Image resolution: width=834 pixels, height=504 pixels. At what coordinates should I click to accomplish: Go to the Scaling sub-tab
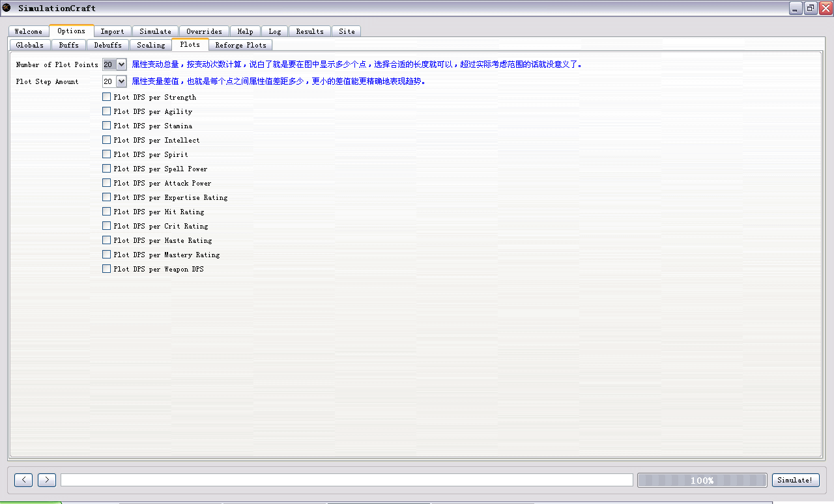(x=151, y=45)
